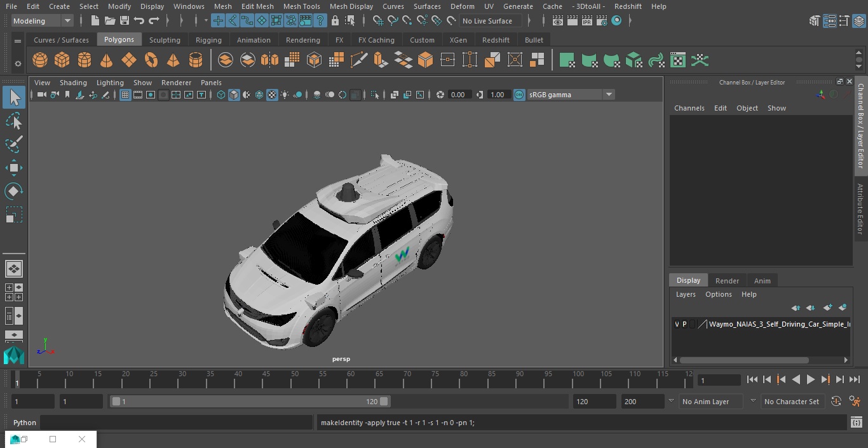The height and width of the screenshot is (448, 868).
Task: Click the Open Scene folder icon
Action: click(x=110, y=21)
